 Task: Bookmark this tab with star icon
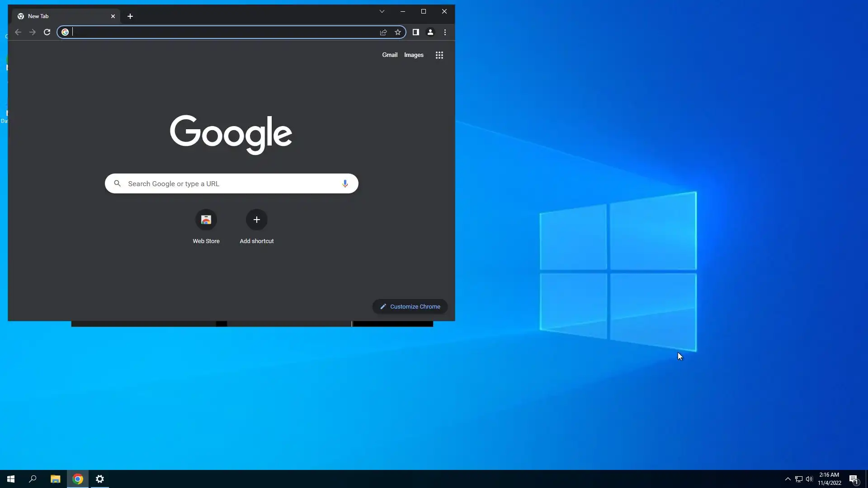[x=398, y=32]
